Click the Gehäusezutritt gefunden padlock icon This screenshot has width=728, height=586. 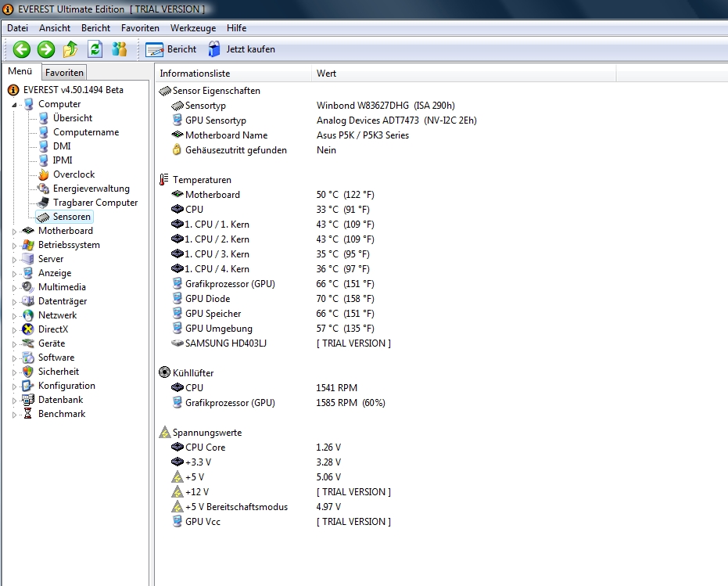point(177,149)
